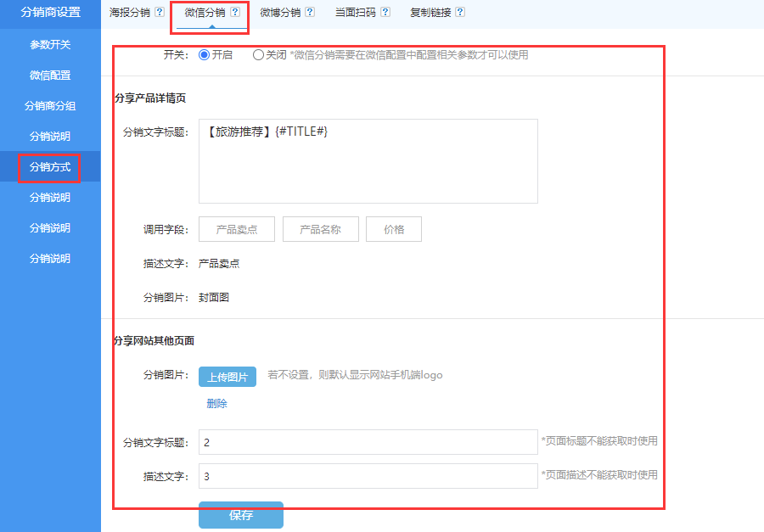
Task: Click the 产品名称 field button
Action: coord(321,229)
